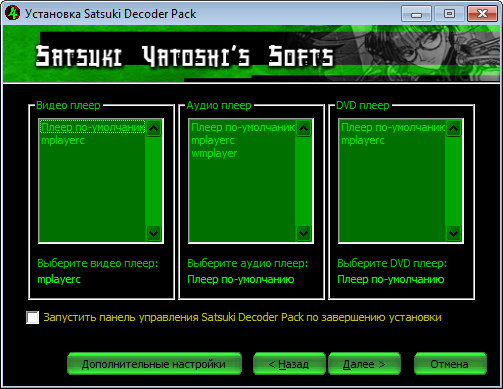Click the Satsuki installer title bar icon
Screen dimensions: 503x389
coord(12,13)
